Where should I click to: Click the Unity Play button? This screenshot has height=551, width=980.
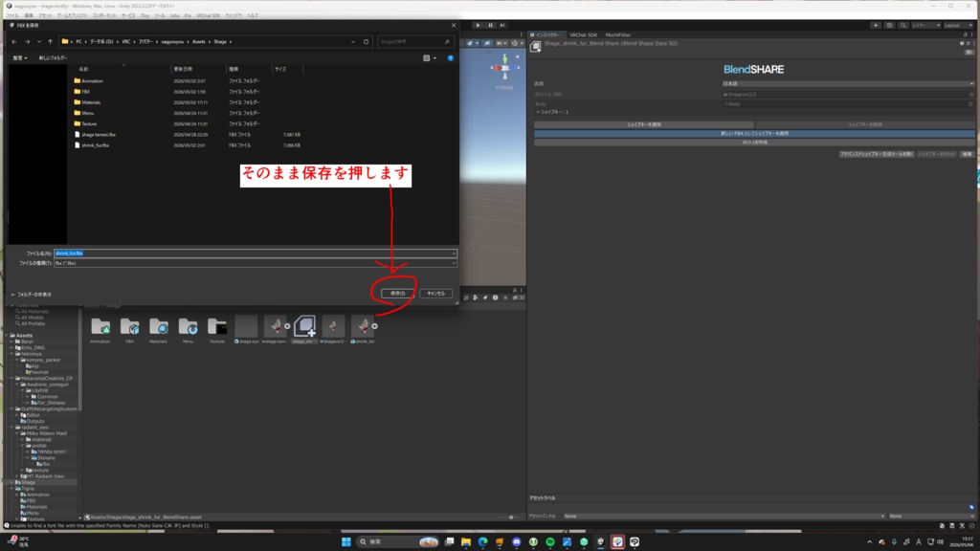click(x=479, y=25)
